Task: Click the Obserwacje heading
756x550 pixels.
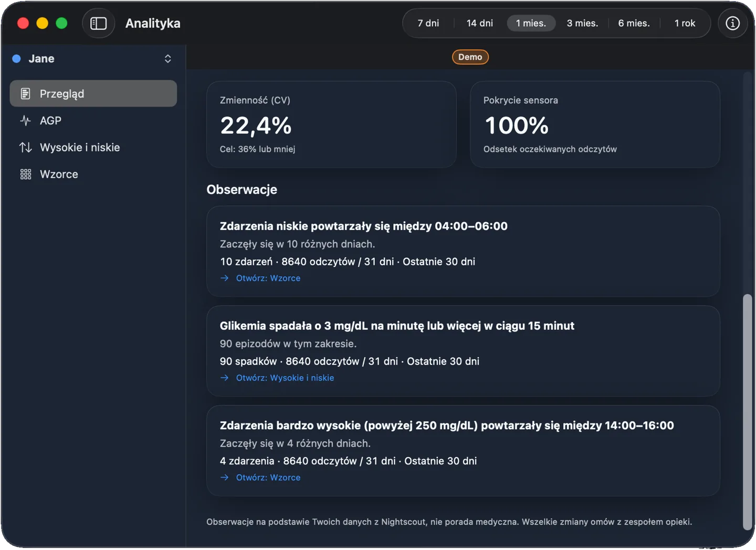Action: [242, 190]
